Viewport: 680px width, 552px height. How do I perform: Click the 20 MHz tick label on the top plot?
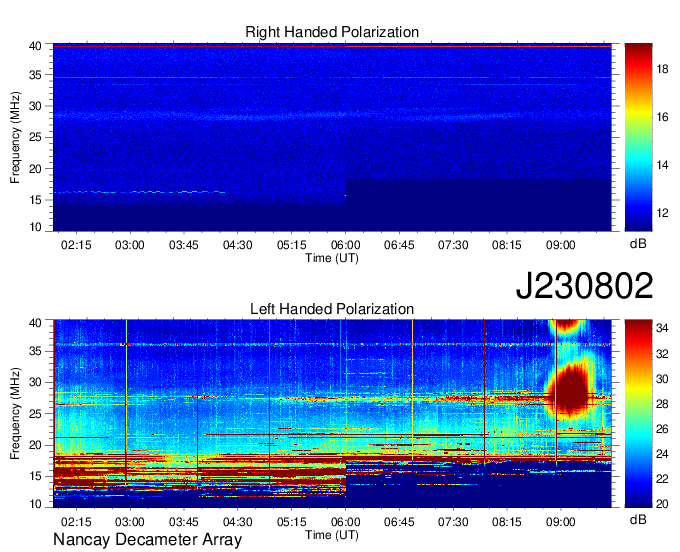[35, 169]
